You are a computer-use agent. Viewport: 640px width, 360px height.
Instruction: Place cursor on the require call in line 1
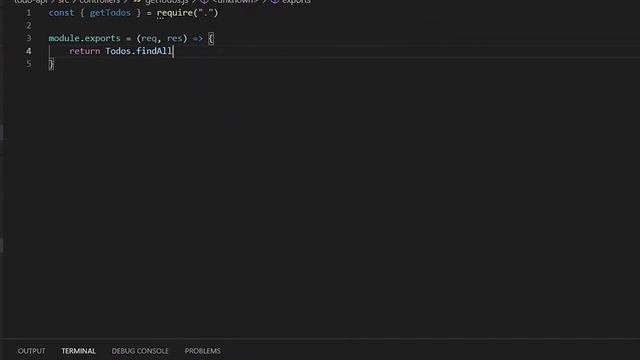tap(175, 13)
